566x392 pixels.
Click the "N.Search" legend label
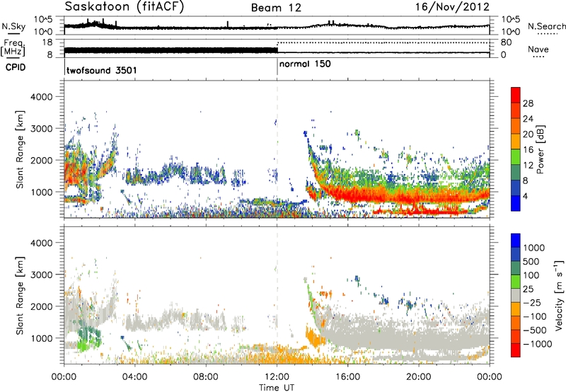546,26
